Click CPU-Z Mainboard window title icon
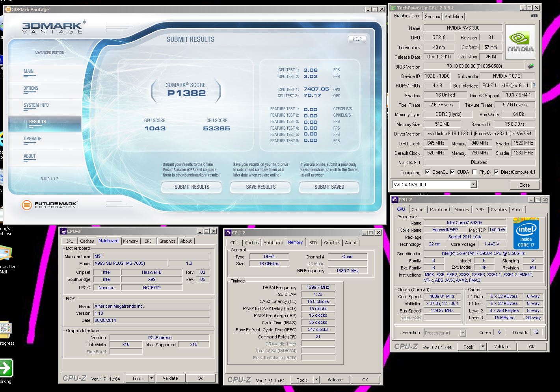Viewport: 560px width, 392px height. 63,231
